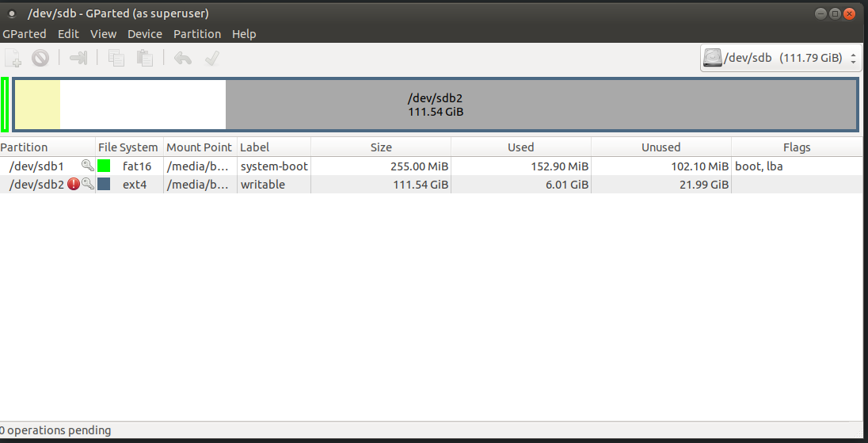Click the system-boot label cell
The height and width of the screenshot is (443, 868).
[x=274, y=166]
